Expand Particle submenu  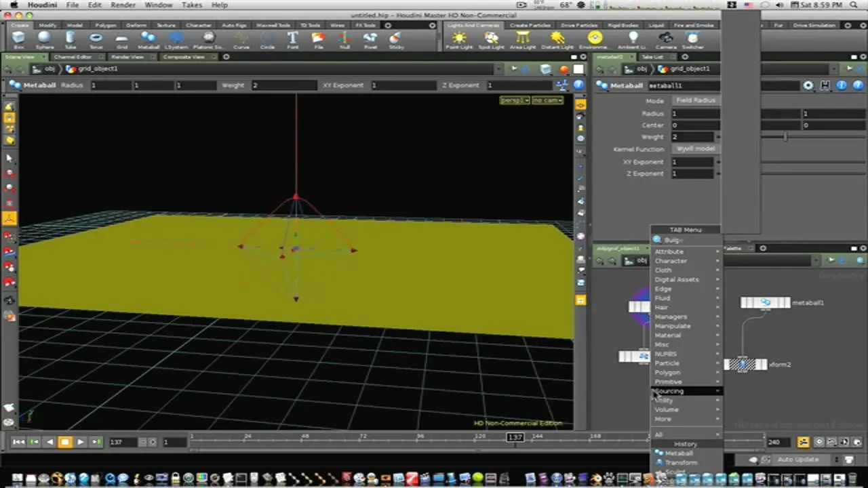point(686,363)
